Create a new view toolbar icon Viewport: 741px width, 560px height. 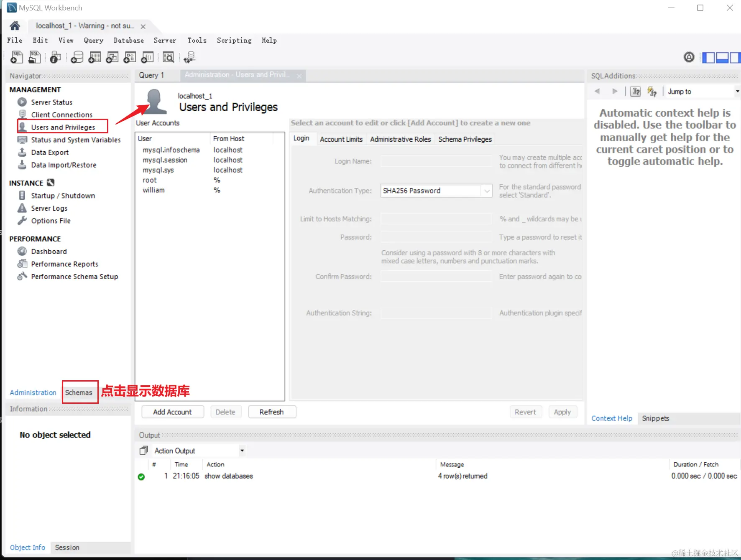click(x=112, y=57)
